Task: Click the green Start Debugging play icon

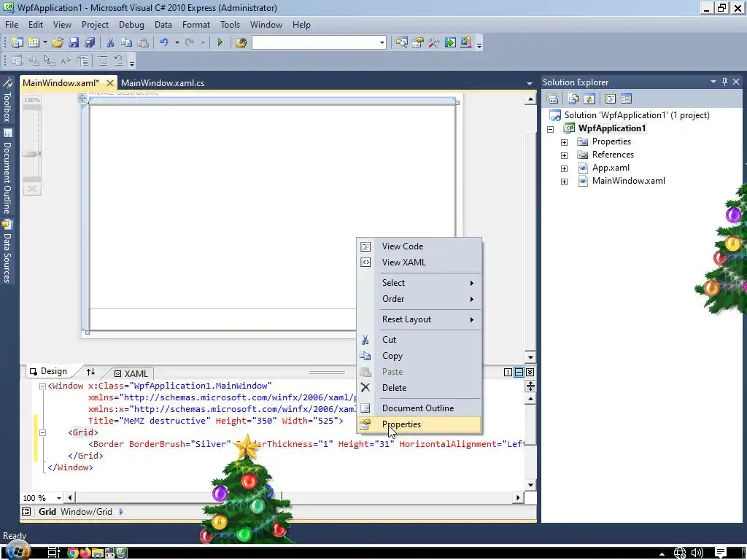Action: coord(220,43)
